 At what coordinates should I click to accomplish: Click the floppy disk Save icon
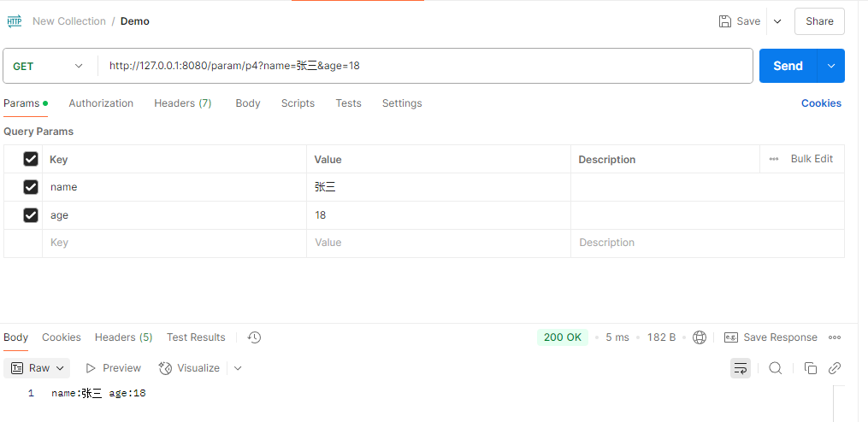coord(725,21)
